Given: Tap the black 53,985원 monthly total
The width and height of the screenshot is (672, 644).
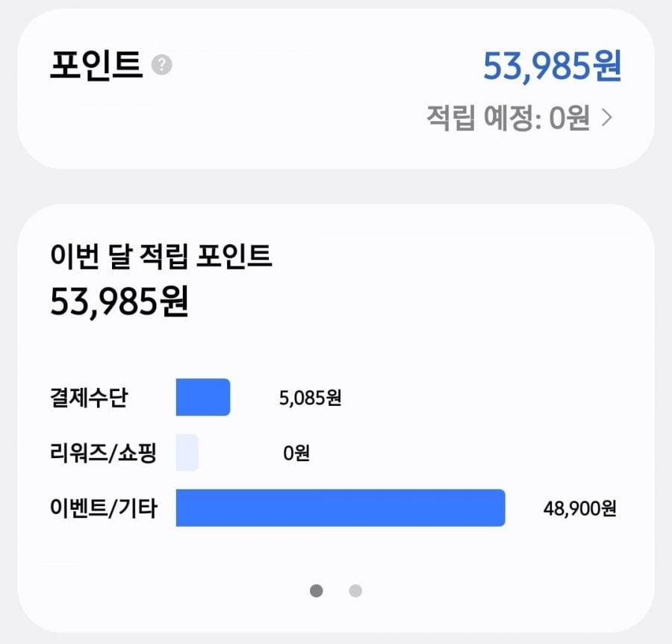Looking at the screenshot, I should 119,302.
